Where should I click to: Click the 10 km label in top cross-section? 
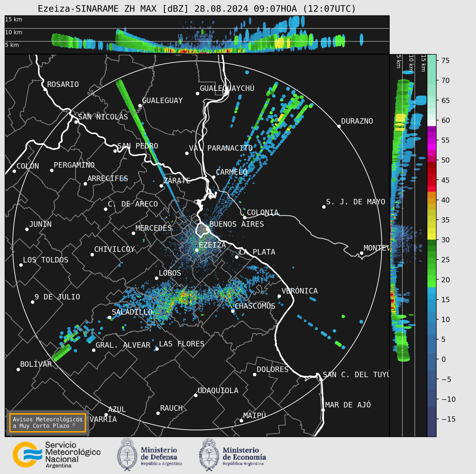pos(14,32)
